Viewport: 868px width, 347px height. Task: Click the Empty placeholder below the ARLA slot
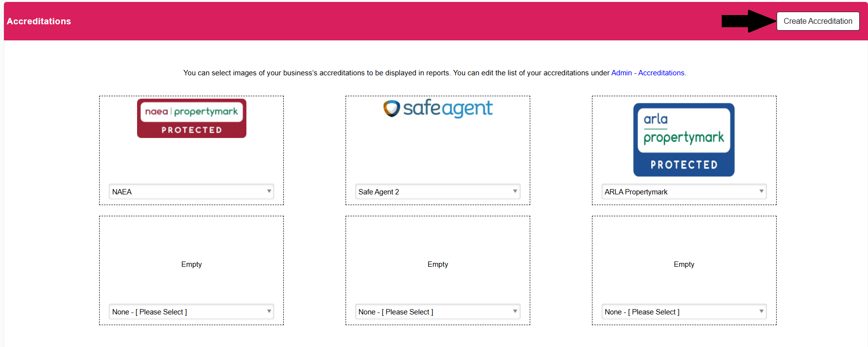[x=684, y=264]
